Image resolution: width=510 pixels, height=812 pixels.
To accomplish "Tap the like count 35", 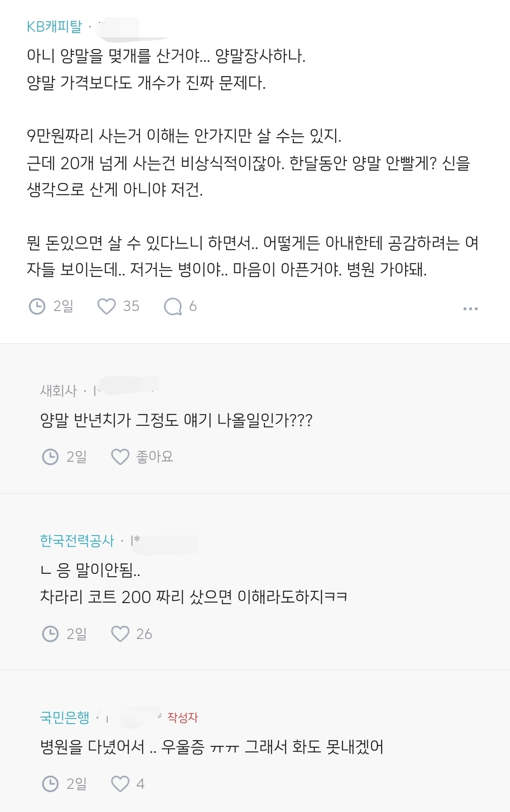I will (131, 306).
